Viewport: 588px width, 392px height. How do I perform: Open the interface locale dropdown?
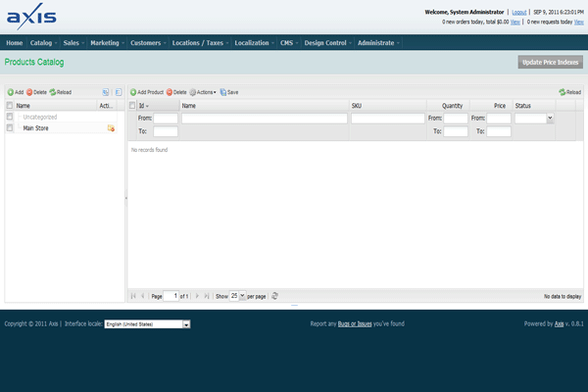pos(186,323)
